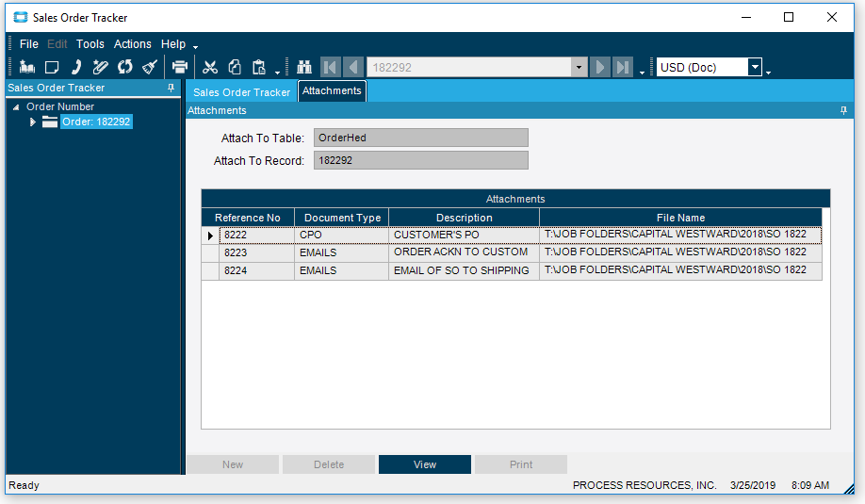The image size is (865, 504).
Task: Click CUSTOMER'S PO description cell
Action: pyautogui.click(x=464, y=236)
